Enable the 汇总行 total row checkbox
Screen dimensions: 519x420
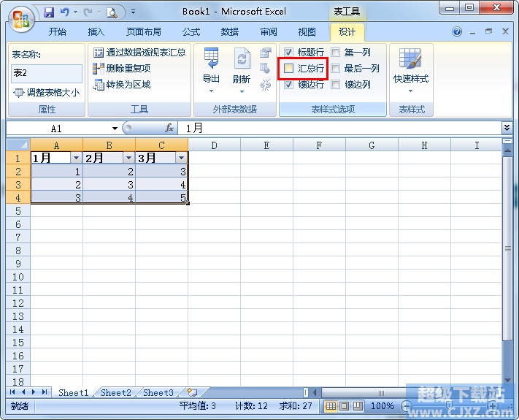[x=288, y=69]
